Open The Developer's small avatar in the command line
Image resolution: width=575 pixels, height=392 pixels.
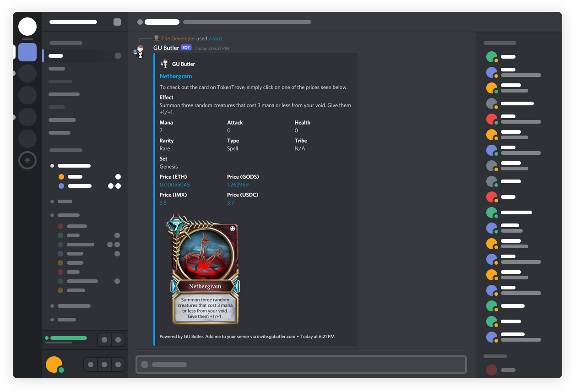coord(156,38)
